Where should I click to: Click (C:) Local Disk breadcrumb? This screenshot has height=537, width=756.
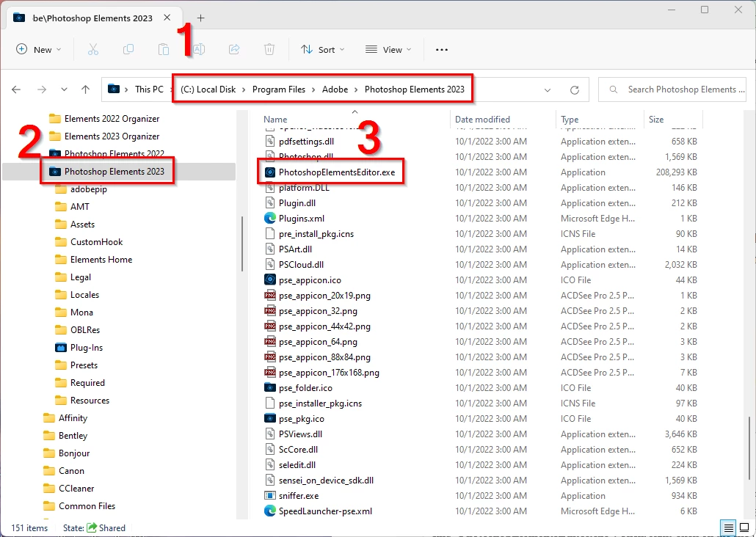coord(208,89)
